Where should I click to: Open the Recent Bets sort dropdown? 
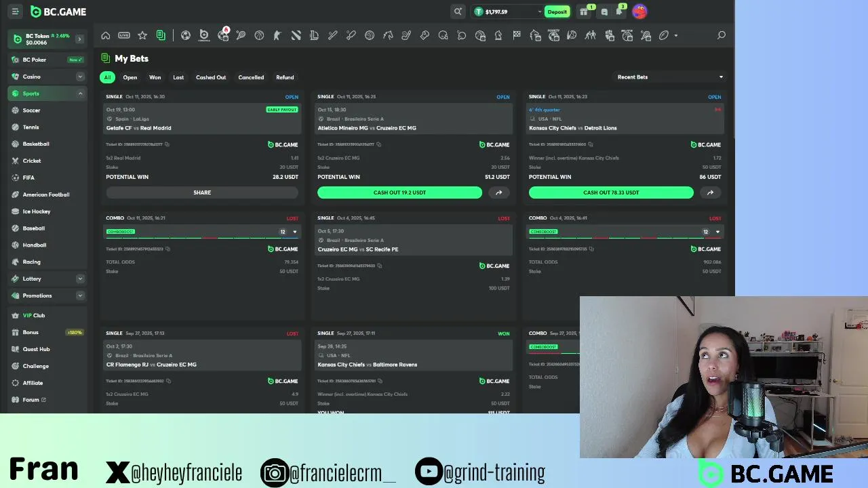pyautogui.click(x=669, y=77)
